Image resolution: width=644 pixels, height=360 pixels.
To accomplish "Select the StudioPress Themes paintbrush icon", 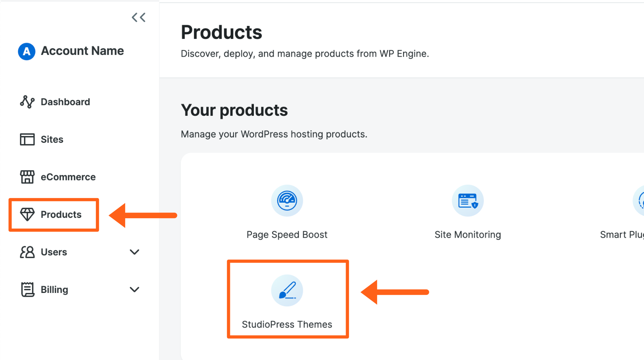I will (287, 291).
